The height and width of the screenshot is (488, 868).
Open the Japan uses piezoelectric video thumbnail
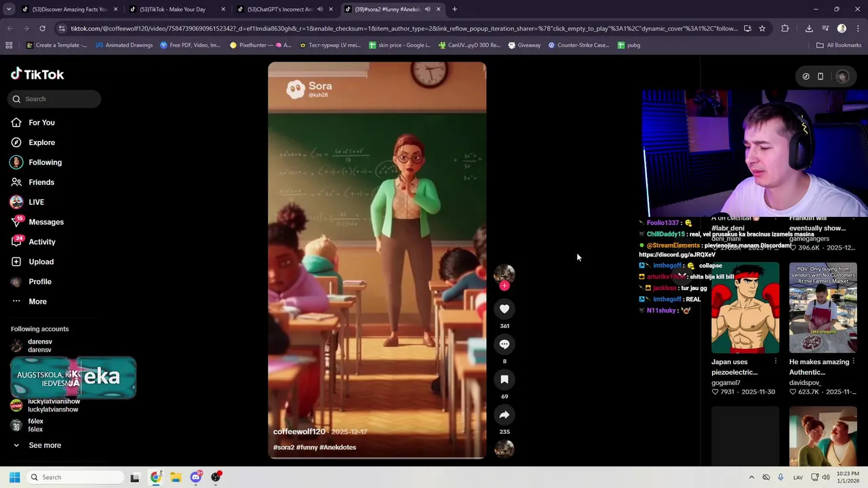click(745, 308)
